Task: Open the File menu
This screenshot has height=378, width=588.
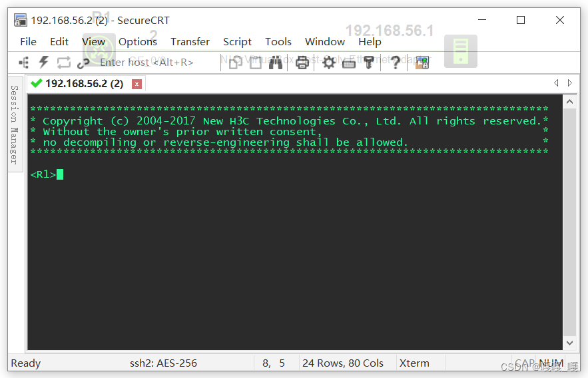Action: pos(28,41)
